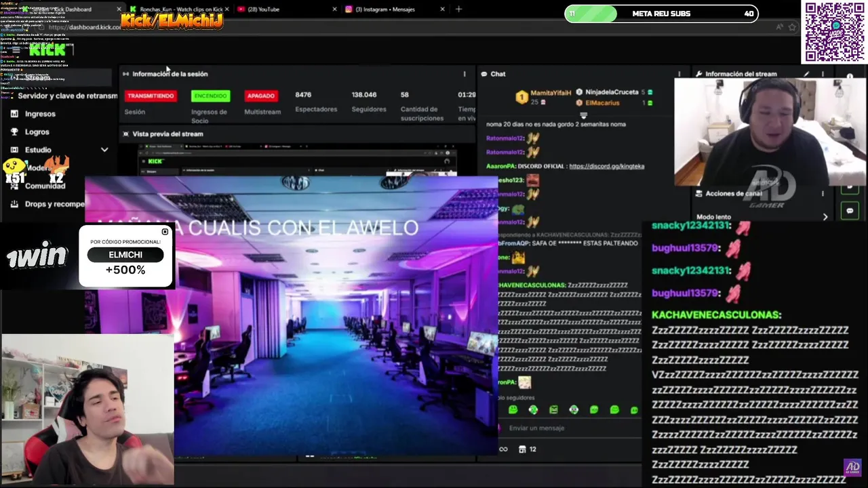Click the first green Kick emote shortcut
Viewport: 868px width, 488px height.
(x=513, y=410)
